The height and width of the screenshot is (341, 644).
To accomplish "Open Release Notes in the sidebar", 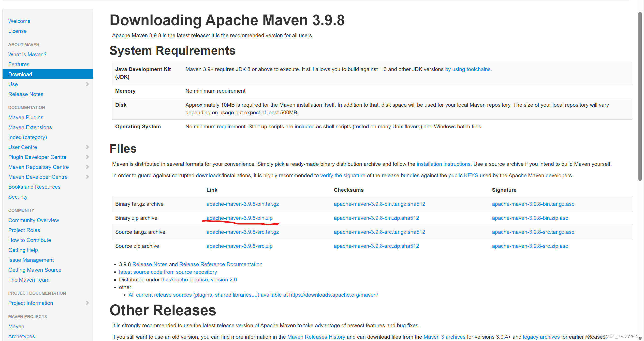I will point(26,94).
